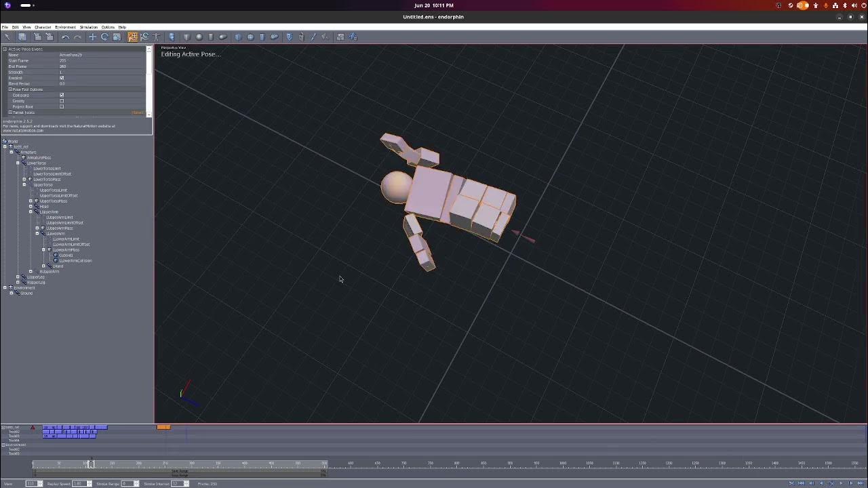
Task: Click the Name property field
Action: [102, 55]
